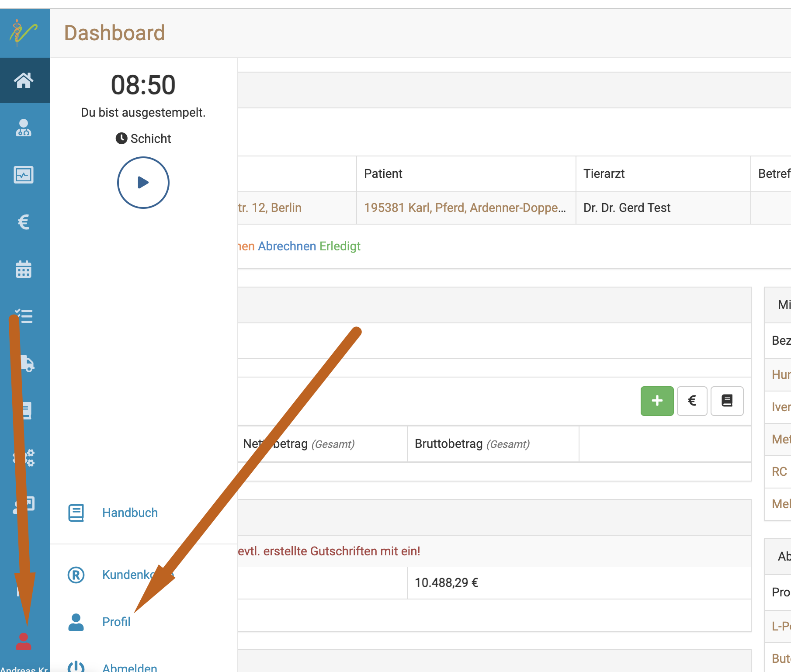
Task: Click the app logo in top corner
Action: [24, 33]
